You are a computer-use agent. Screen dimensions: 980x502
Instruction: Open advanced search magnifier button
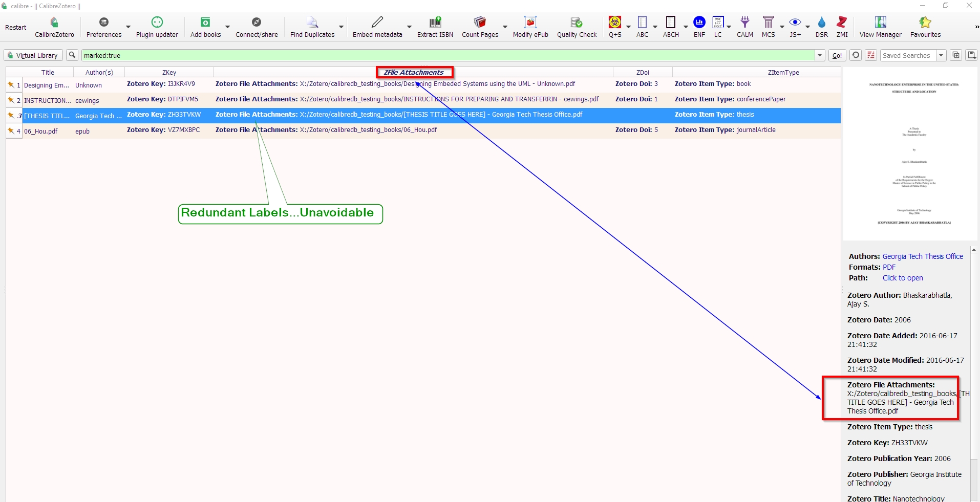(x=72, y=55)
